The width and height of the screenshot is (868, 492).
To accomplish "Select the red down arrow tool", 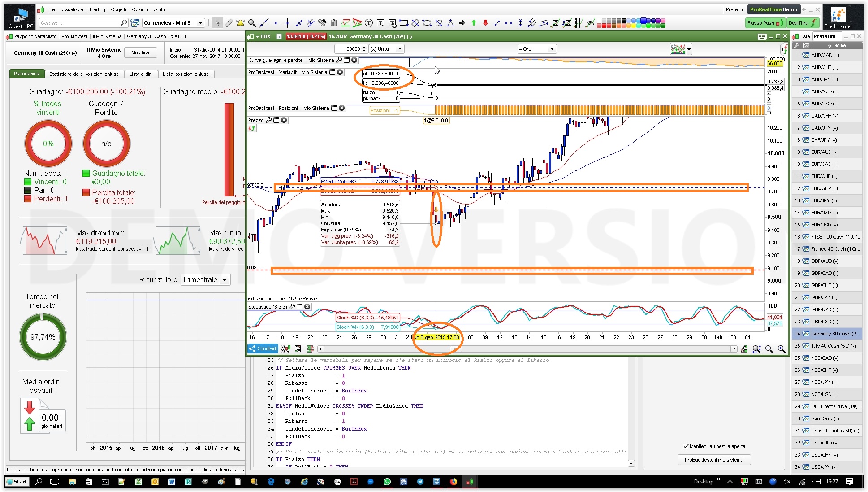I will 485,23.
